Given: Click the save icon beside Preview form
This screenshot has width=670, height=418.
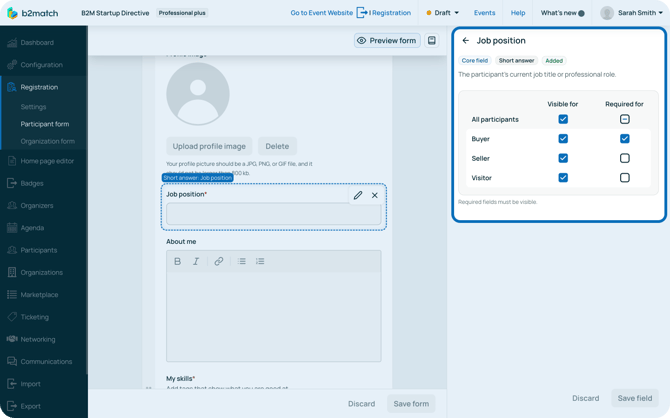Looking at the screenshot, I should pyautogui.click(x=432, y=41).
